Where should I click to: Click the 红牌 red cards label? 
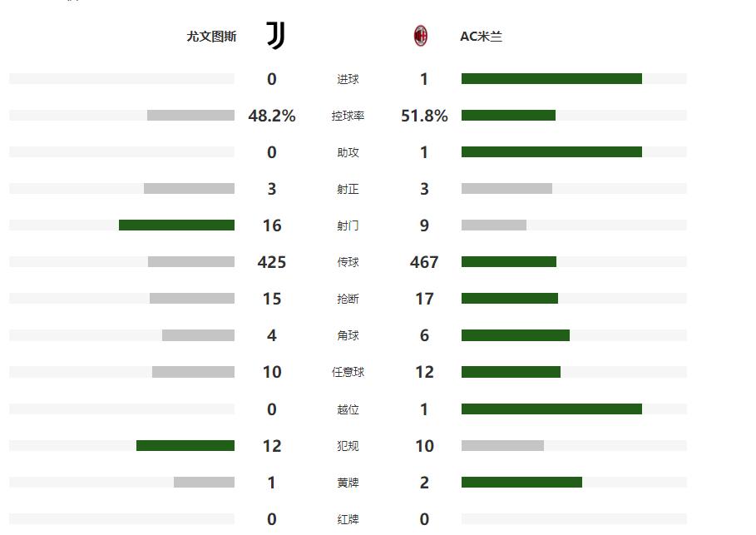[348, 519]
